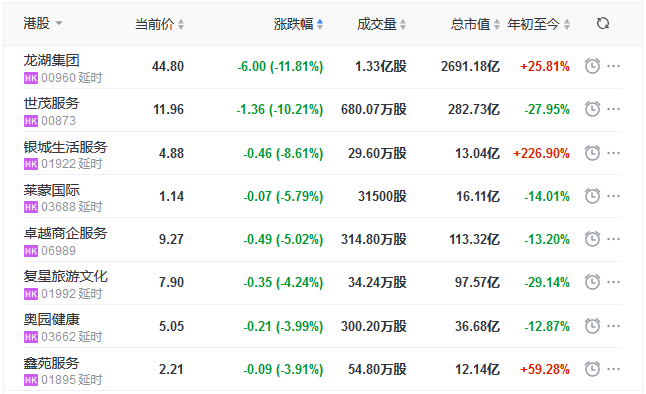Sort by 总市值 column
This screenshot has width=646, height=394.
click(475, 24)
